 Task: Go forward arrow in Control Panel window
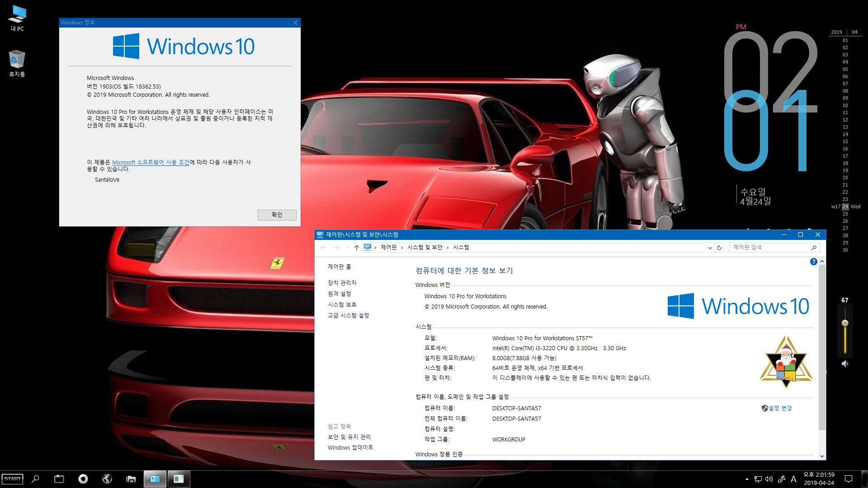pos(336,248)
